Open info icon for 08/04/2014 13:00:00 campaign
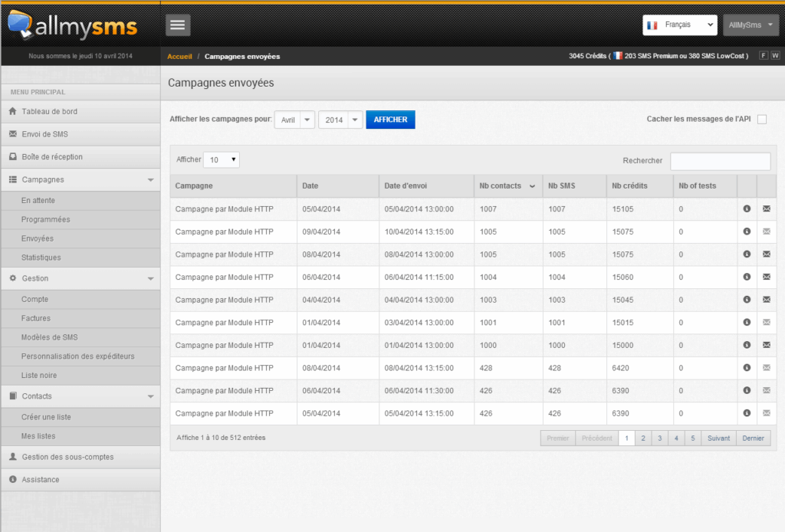 747,255
